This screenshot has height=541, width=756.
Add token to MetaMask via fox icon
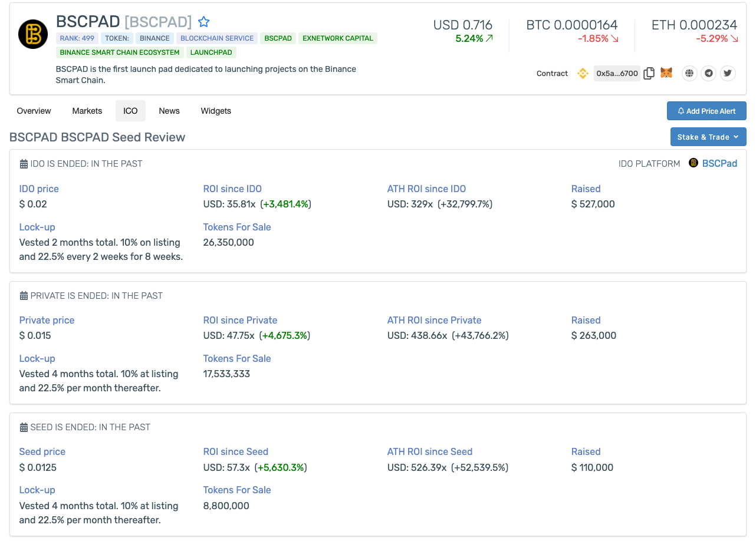point(666,73)
